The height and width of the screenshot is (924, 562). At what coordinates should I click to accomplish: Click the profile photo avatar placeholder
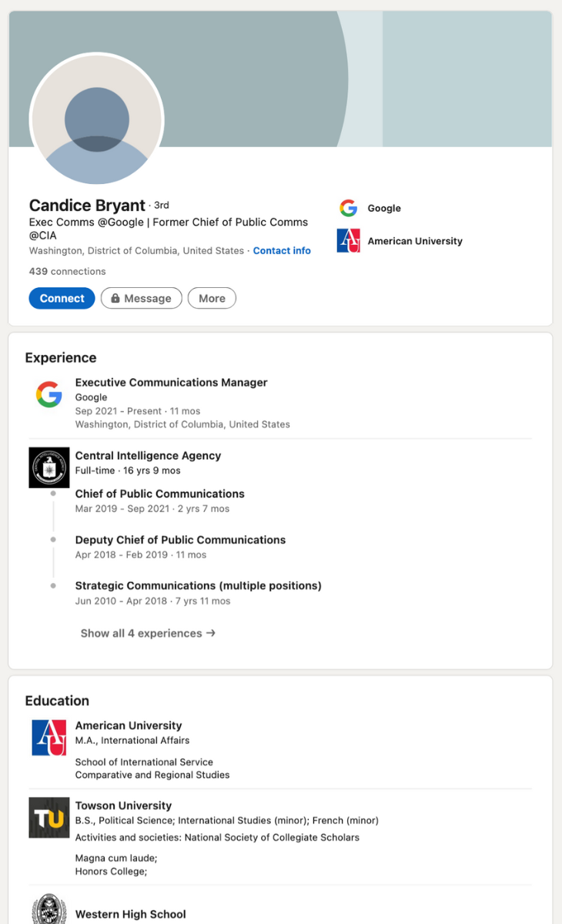(96, 120)
